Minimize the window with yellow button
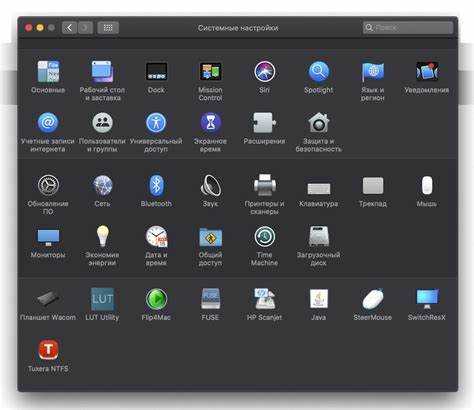Image resolution: width=474 pixels, height=410 pixels. coord(40,28)
